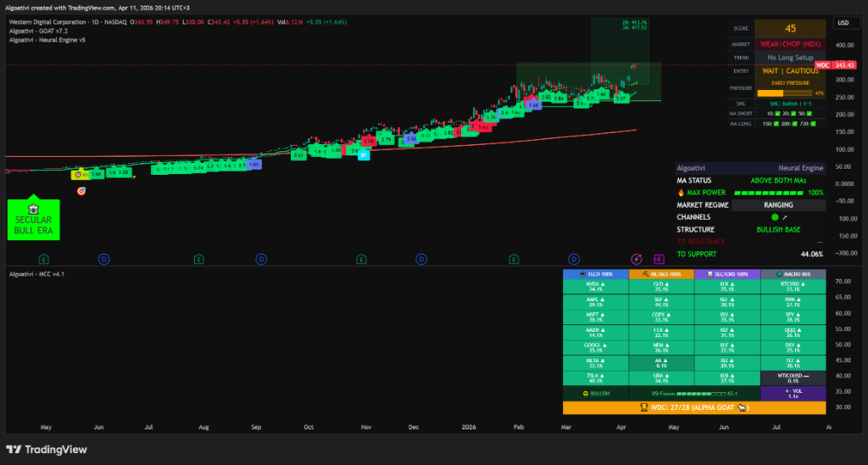Click the yellow face icon beside BULLISH

(585, 394)
